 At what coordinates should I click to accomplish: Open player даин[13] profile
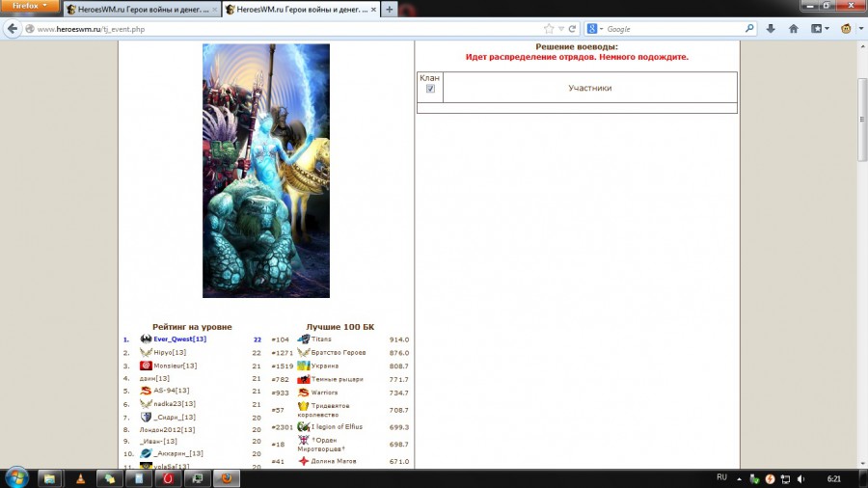154,378
